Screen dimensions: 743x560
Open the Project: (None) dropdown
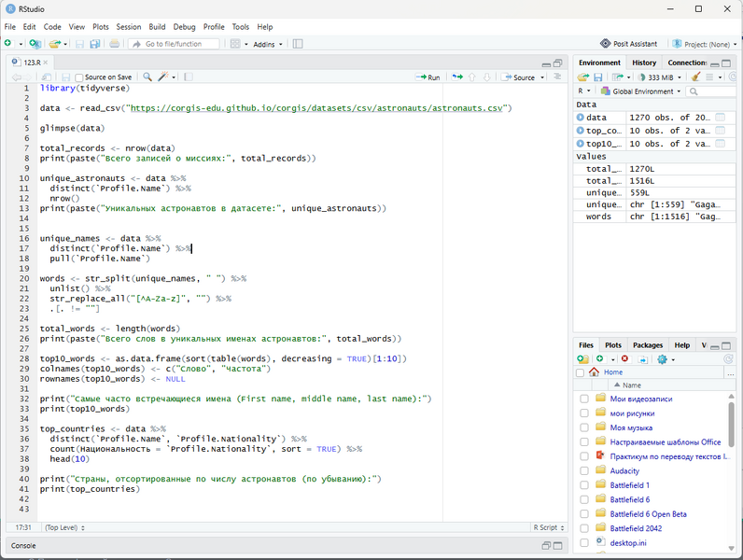705,44
